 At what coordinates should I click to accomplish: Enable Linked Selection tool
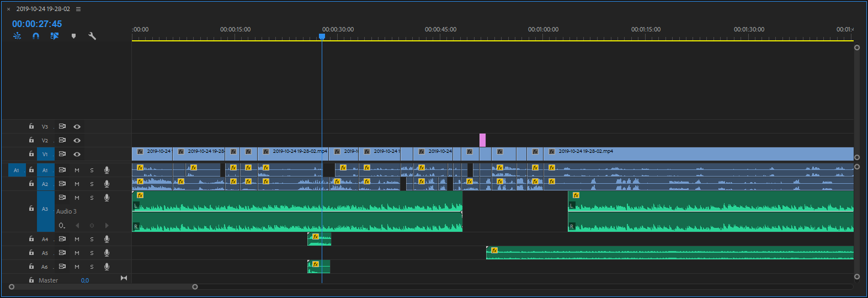tap(55, 36)
